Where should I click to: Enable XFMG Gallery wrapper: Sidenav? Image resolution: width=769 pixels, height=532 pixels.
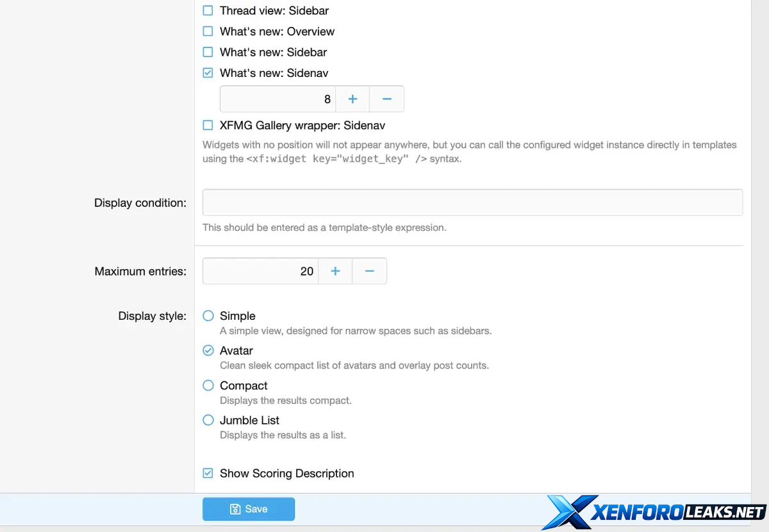[x=208, y=126]
